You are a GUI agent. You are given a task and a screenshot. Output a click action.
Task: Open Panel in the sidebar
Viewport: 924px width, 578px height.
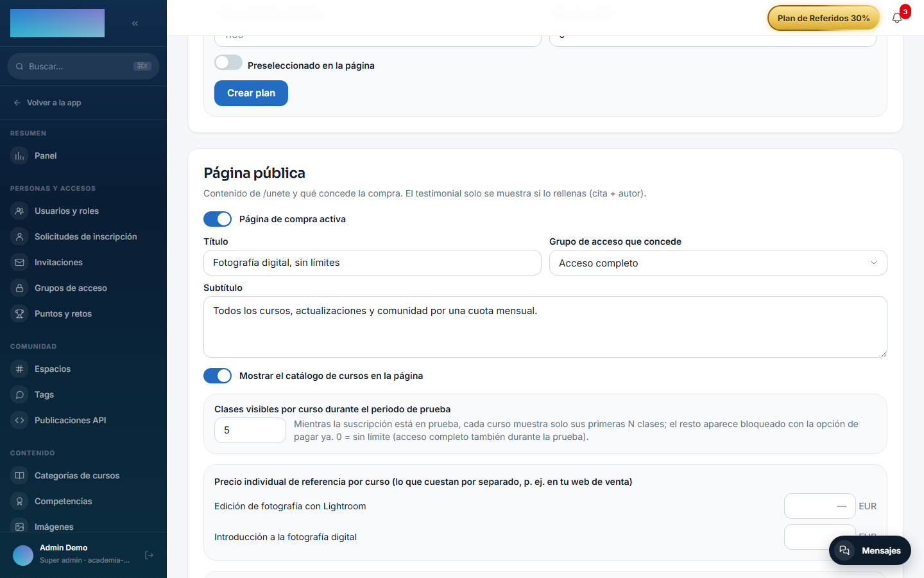pos(83,156)
